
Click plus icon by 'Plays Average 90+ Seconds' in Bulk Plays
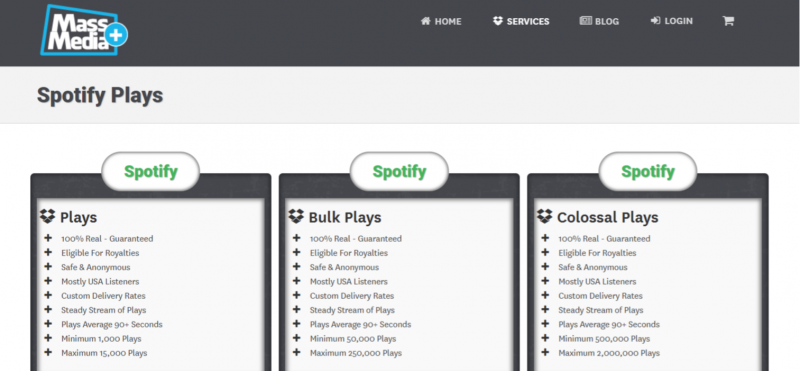pyautogui.click(x=296, y=324)
